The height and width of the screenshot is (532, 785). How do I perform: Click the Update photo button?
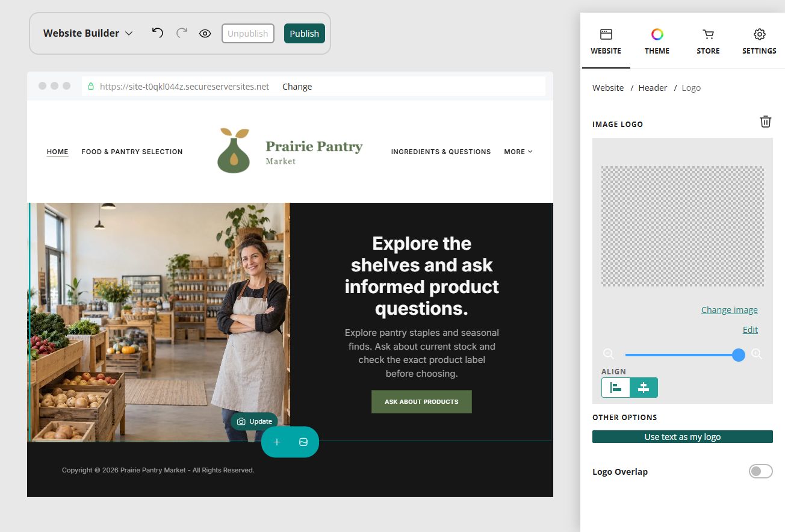255,421
